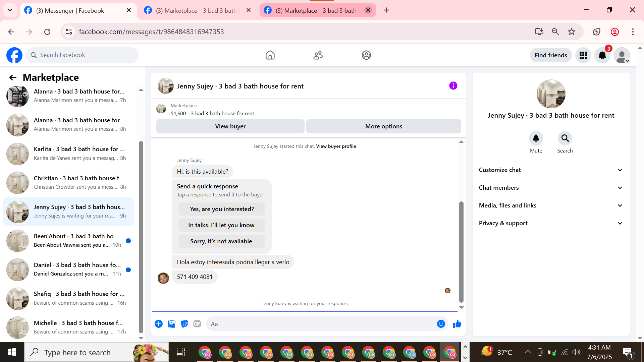Focus the Search Facebook field
The width and height of the screenshot is (644, 362).
(x=82, y=55)
